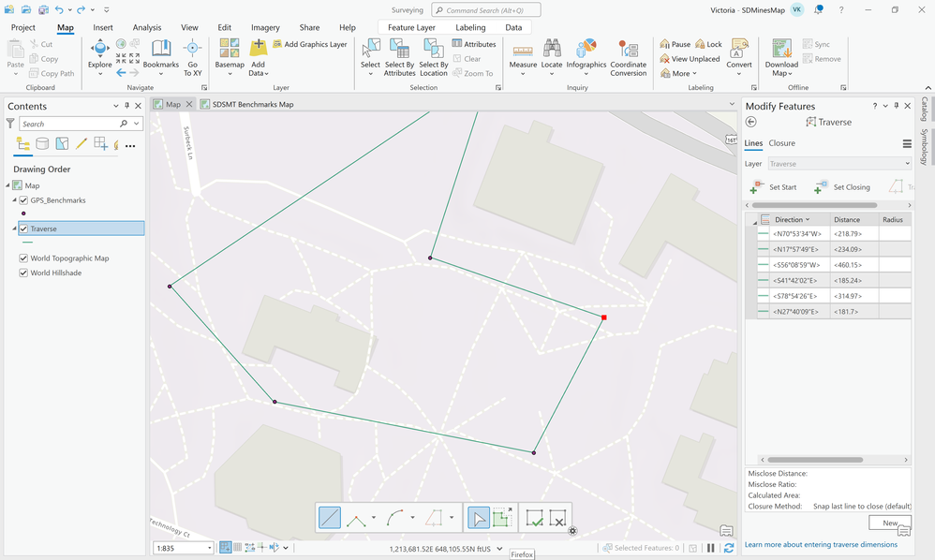Switch to the Feature Layer tab

[411, 27]
